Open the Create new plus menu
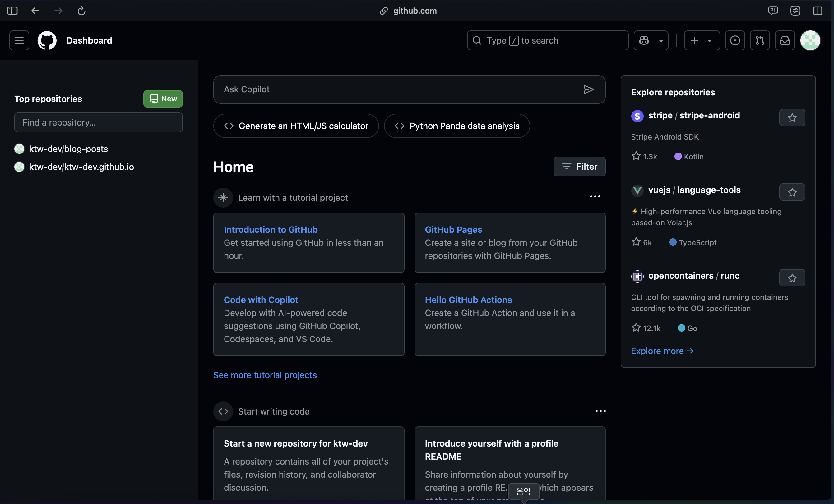This screenshot has height=504, width=834. click(702, 41)
